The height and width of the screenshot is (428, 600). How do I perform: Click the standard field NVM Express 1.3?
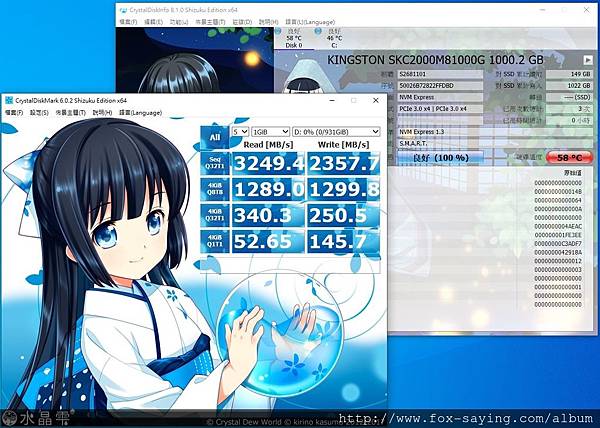coord(495,132)
